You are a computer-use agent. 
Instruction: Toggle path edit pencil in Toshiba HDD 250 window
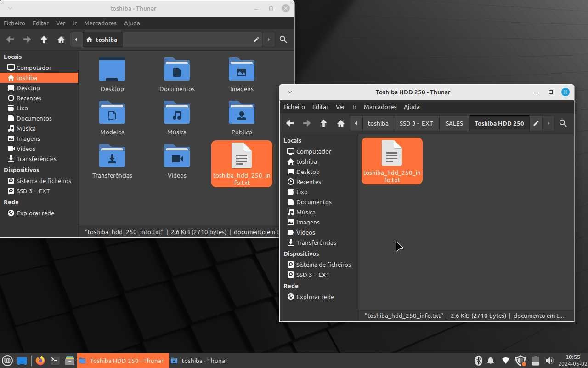pyautogui.click(x=536, y=123)
